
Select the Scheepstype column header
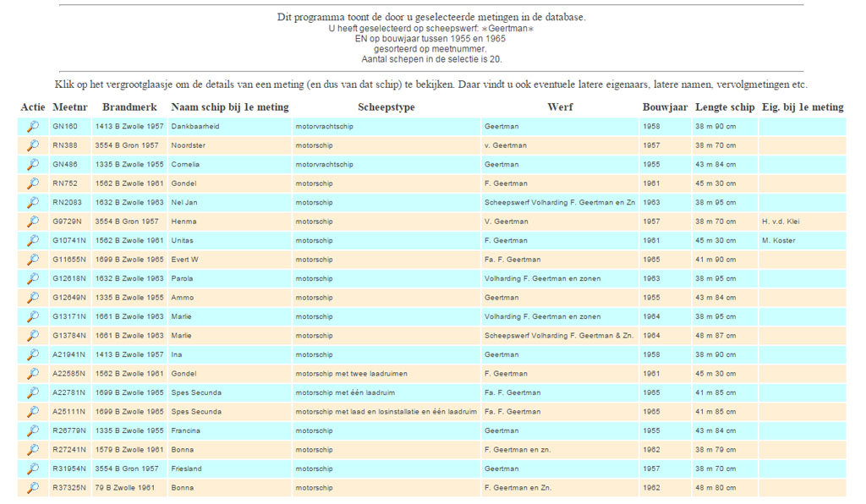[x=386, y=107]
